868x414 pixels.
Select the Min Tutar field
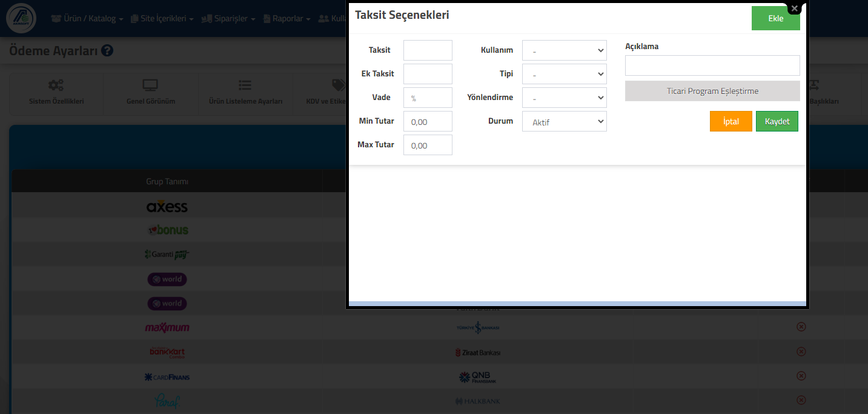pos(428,121)
